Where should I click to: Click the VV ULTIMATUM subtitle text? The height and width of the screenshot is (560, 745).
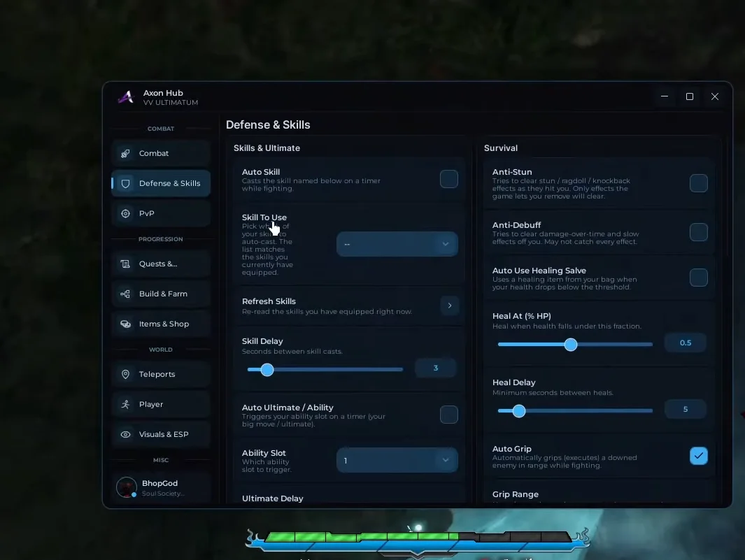tap(171, 103)
